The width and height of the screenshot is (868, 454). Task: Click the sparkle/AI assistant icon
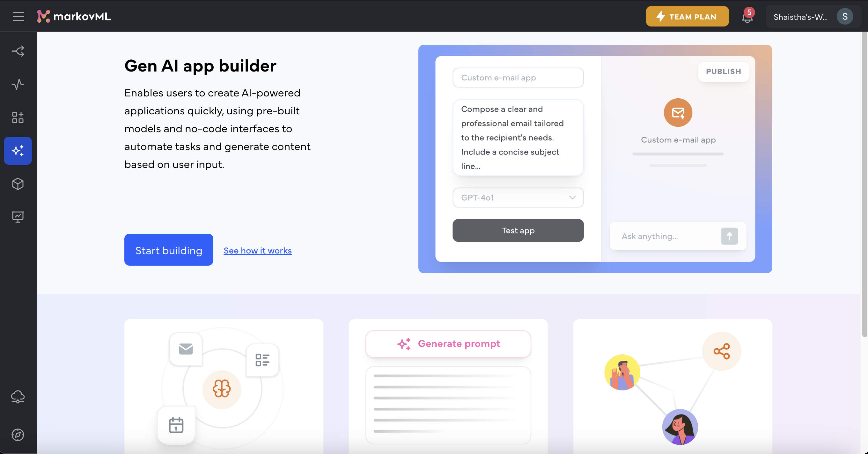pyautogui.click(x=18, y=151)
